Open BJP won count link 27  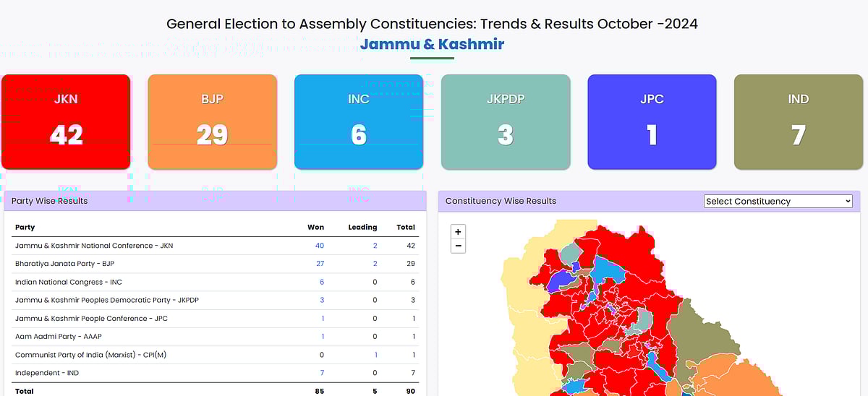tap(319, 264)
